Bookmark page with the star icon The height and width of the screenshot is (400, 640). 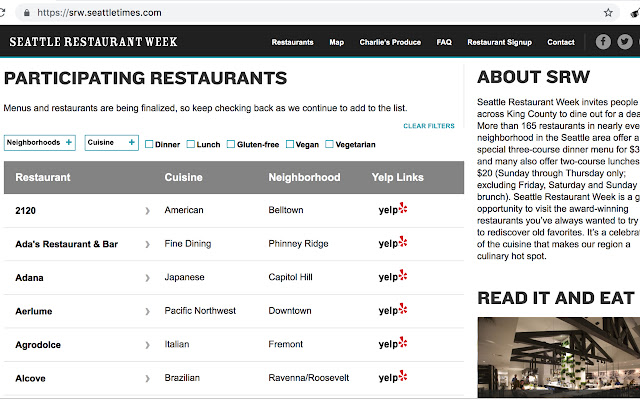click(608, 13)
